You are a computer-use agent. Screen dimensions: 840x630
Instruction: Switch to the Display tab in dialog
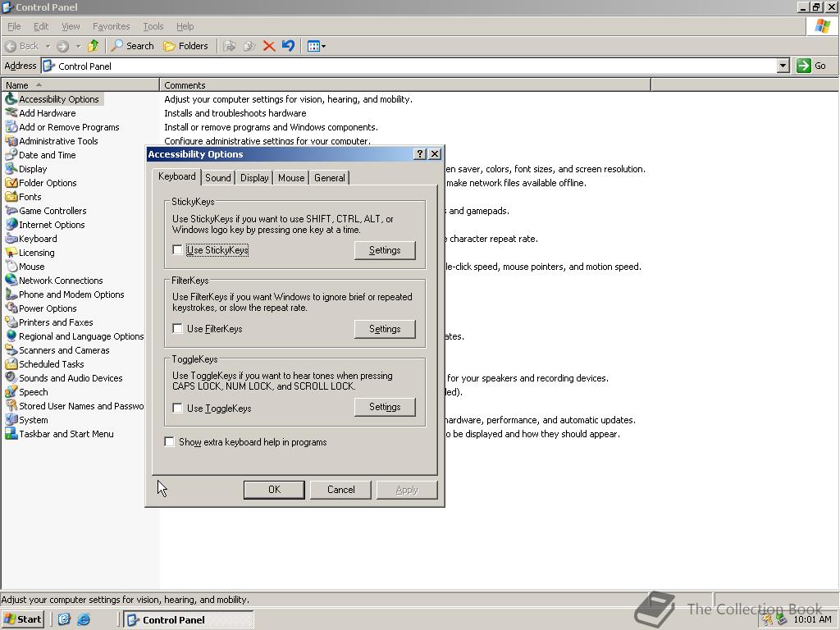254,178
